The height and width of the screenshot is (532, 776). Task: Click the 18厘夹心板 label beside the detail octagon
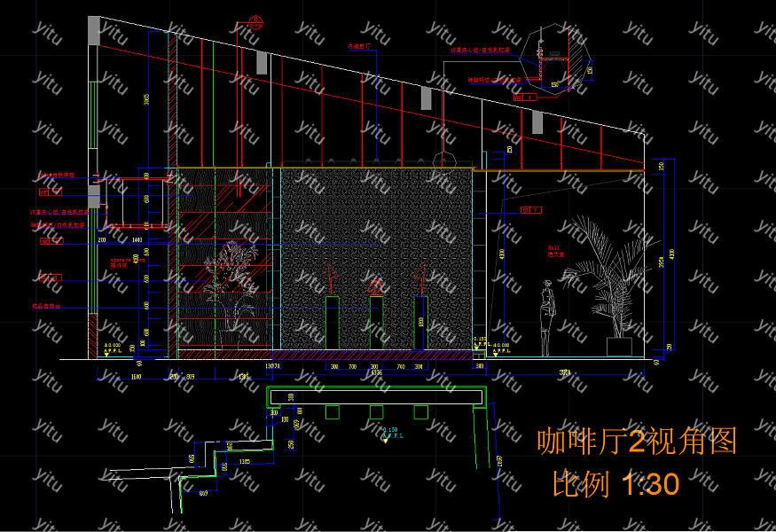tap(480, 50)
